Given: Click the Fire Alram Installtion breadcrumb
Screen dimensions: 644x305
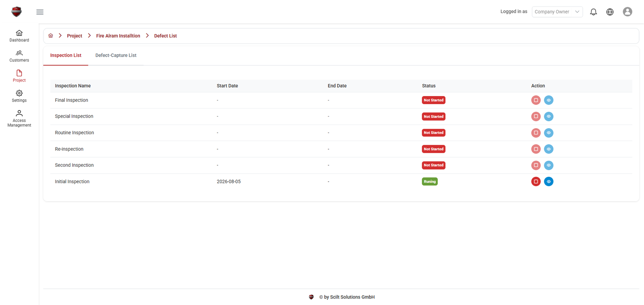Looking at the screenshot, I should click(118, 36).
